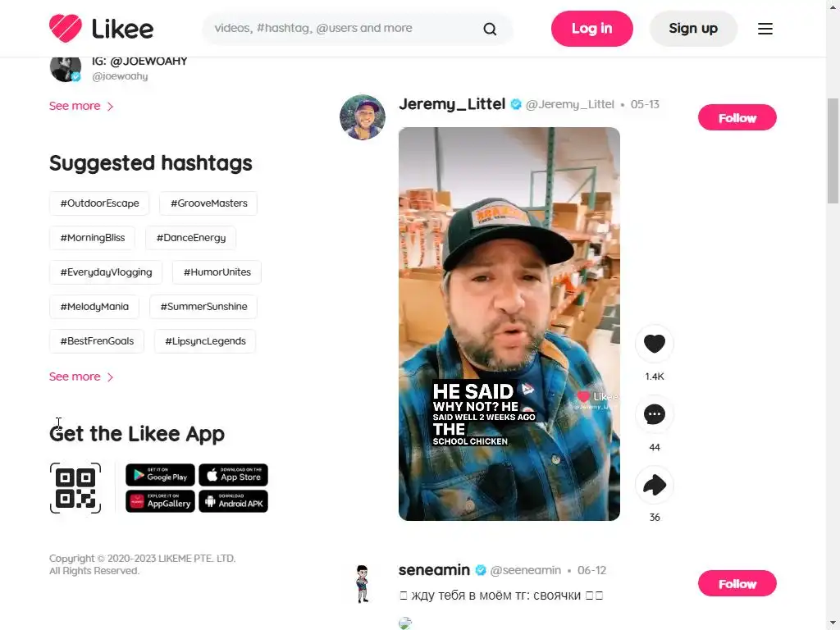Follow Jeremy_Littel

[737, 118]
